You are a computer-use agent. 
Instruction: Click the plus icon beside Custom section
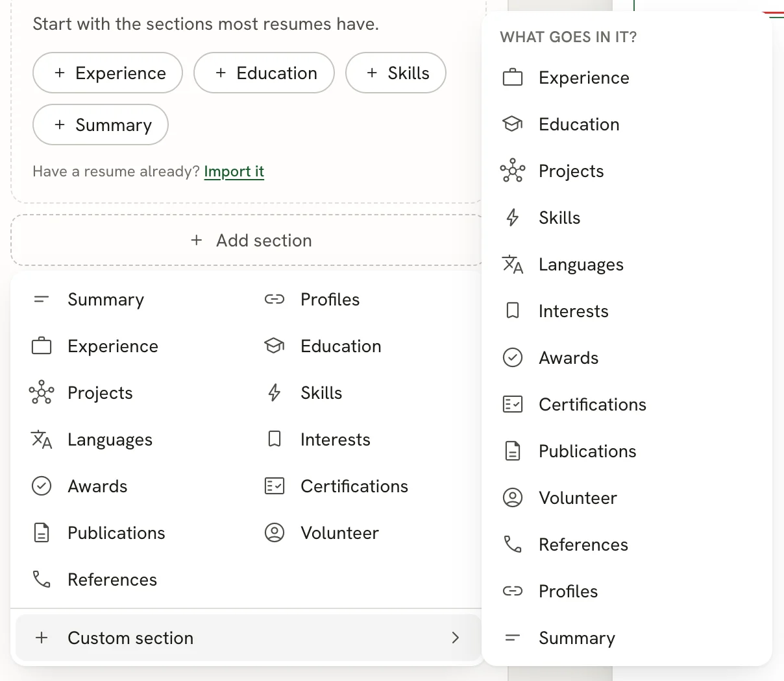point(42,638)
